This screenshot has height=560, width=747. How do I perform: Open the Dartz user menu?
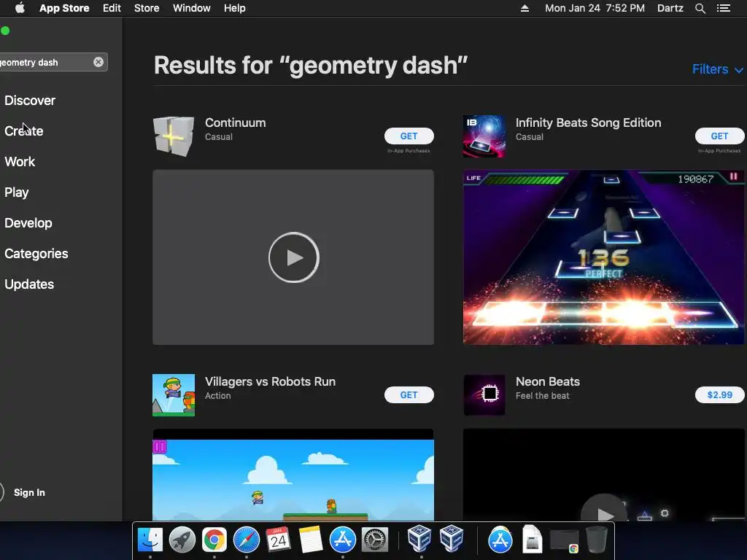[x=670, y=8]
